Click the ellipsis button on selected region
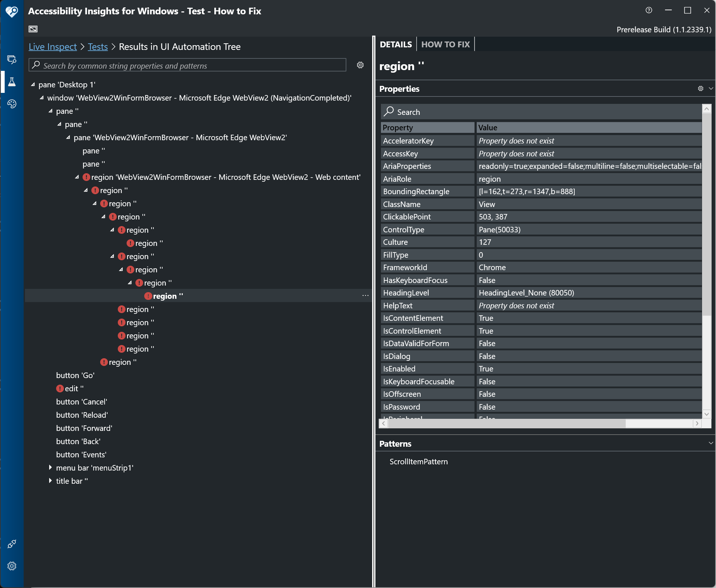The width and height of the screenshot is (716, 588). pyautogui.click(x=365, y=295)
